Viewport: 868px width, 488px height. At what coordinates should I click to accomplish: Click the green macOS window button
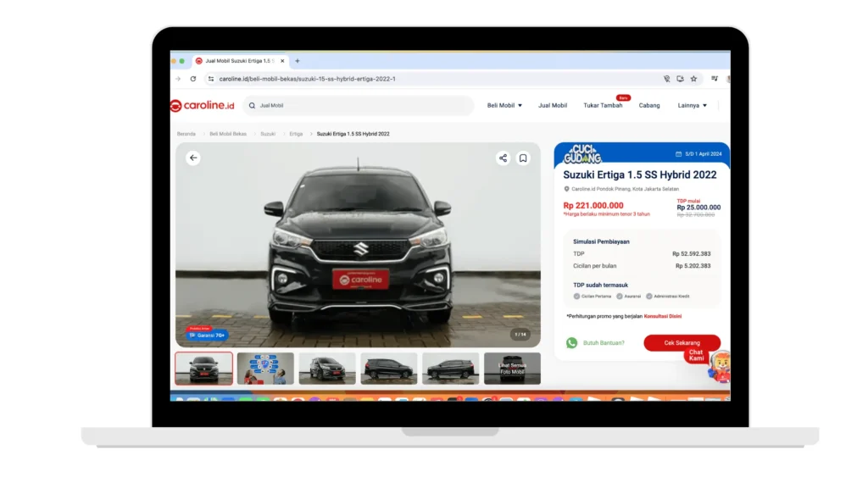181,61
